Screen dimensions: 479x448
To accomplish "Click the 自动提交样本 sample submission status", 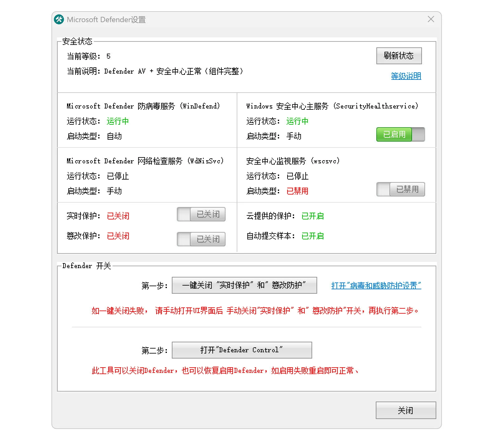I will tap(312, 236).
